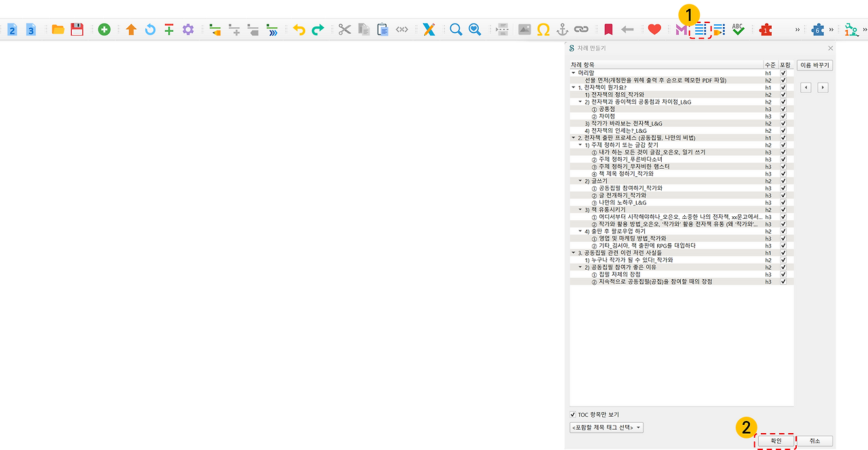
Task: Run spellcheck using the ABC checkmark icon
Action: point(738,29)
